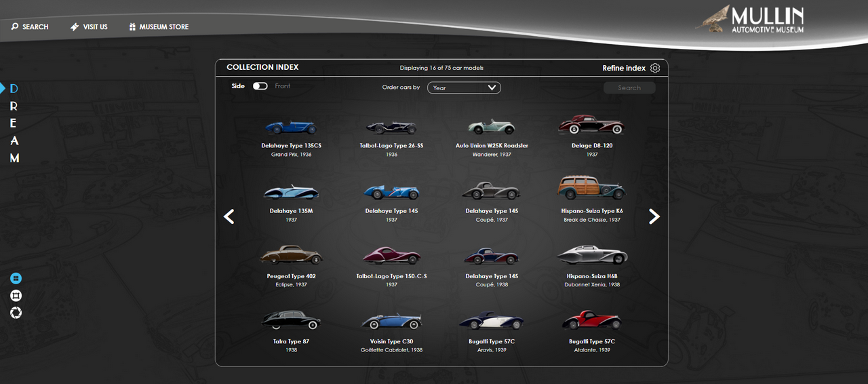The image size is (868, 384).
Task: Toggle Side/Front view switch
Action: [x=260, y=86]
